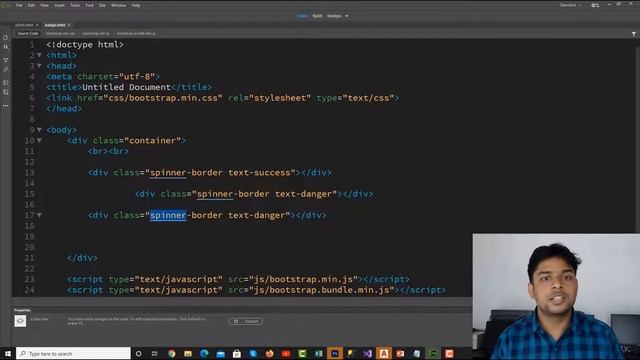Open the middle bootstrap related file in the bar
The height and width of the screenshot is (360, 640).
pos(96,33)
